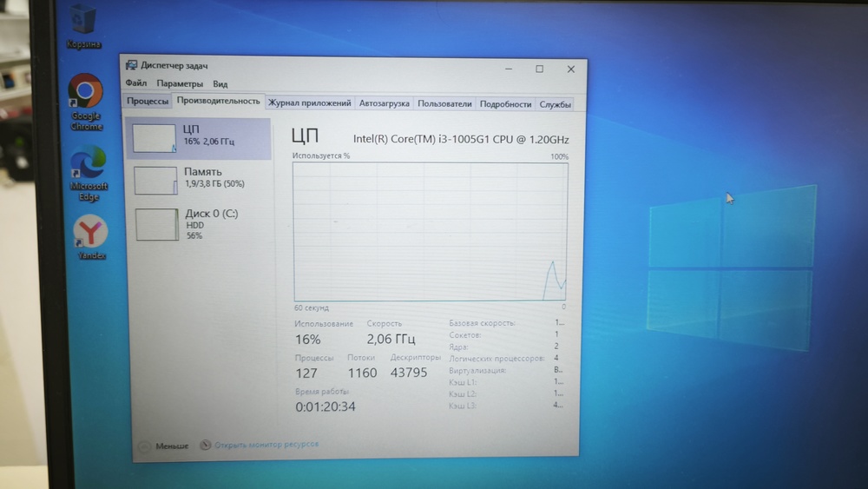Close the Task Manager window

[x=571, y=69]
